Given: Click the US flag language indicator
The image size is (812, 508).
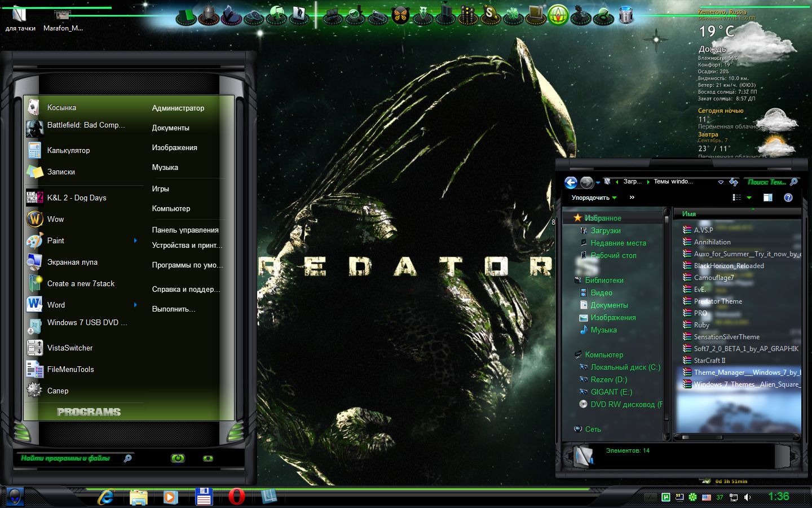Looking at the screenshot, I should pos(707,497).
